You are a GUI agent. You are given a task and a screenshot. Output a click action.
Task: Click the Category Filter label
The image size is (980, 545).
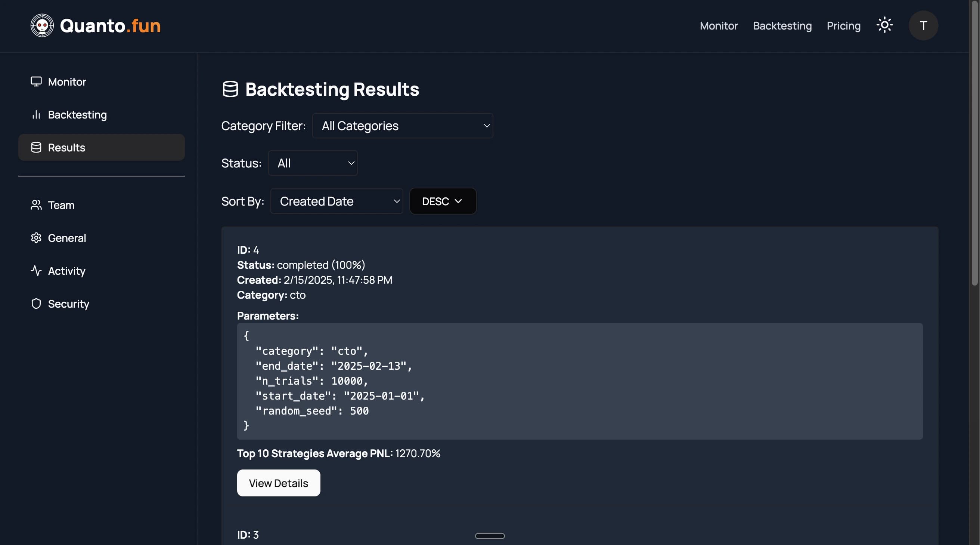[264, 126]
